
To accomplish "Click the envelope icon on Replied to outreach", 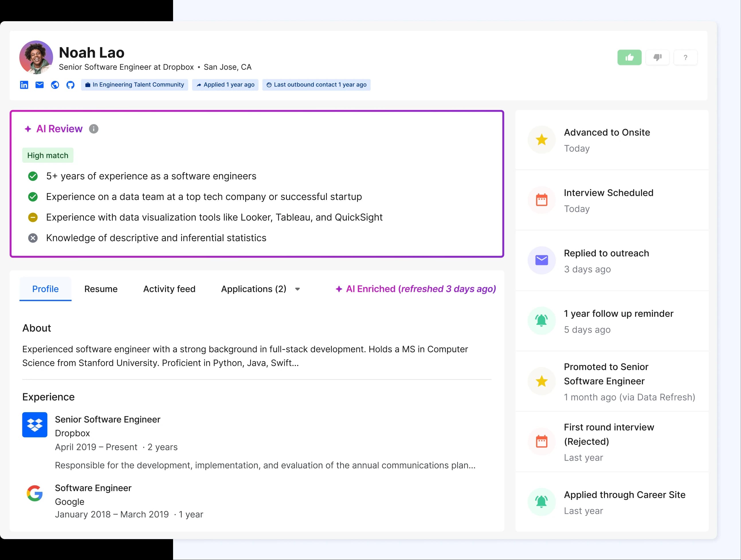I will pyautogui.click(x=541, y=260).
